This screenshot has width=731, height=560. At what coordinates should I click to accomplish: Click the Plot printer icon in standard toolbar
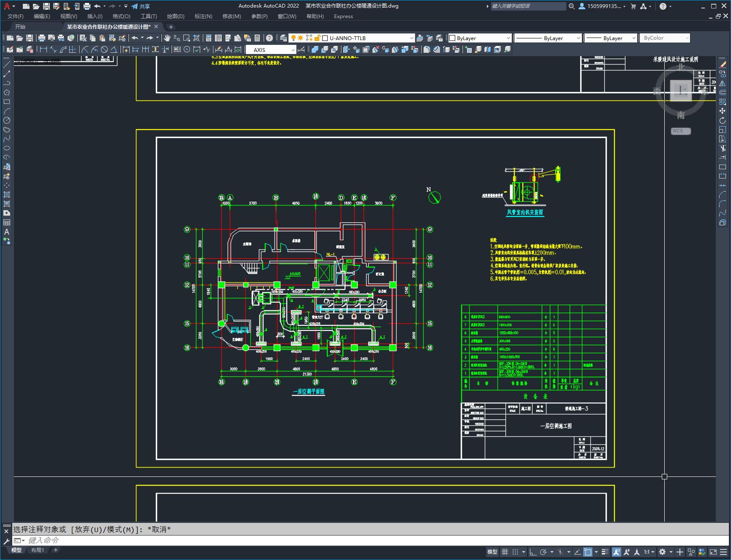42,38
